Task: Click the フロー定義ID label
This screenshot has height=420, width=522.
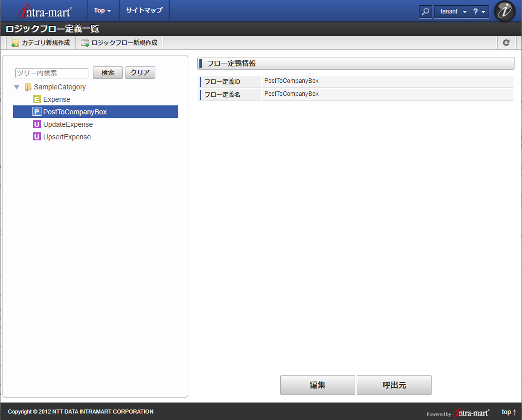Action: pos(222,81)
